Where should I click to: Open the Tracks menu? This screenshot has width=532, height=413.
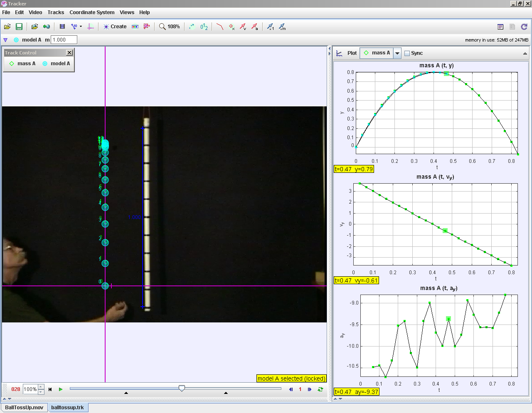point(56,12)
